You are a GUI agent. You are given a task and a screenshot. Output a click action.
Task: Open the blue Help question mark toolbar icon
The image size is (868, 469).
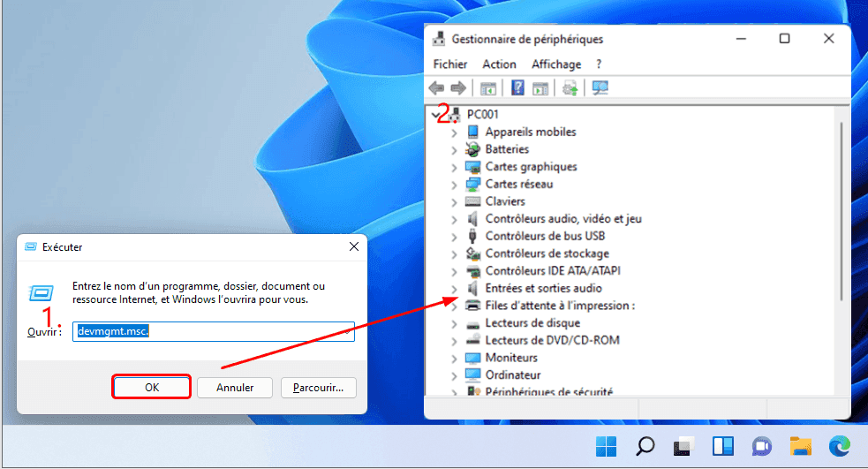(517, 87)
